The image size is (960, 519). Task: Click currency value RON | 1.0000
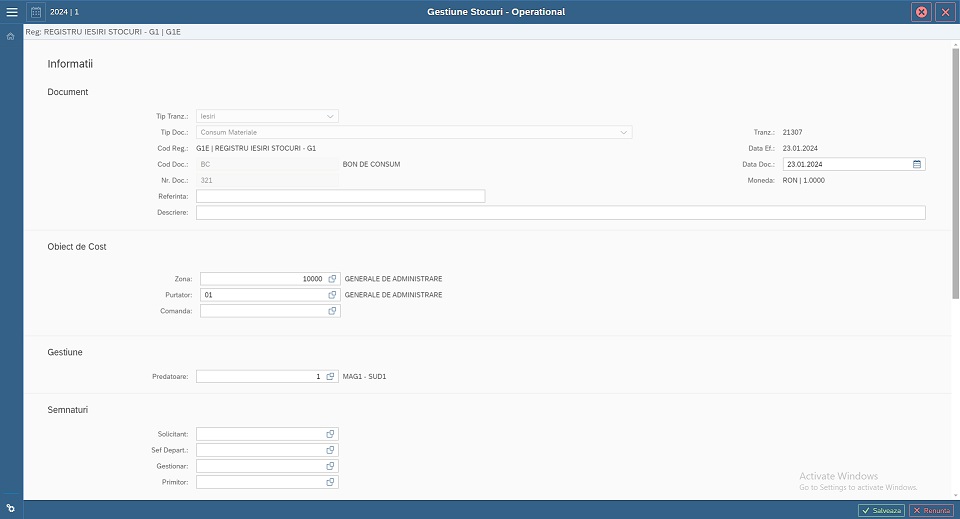803,181
